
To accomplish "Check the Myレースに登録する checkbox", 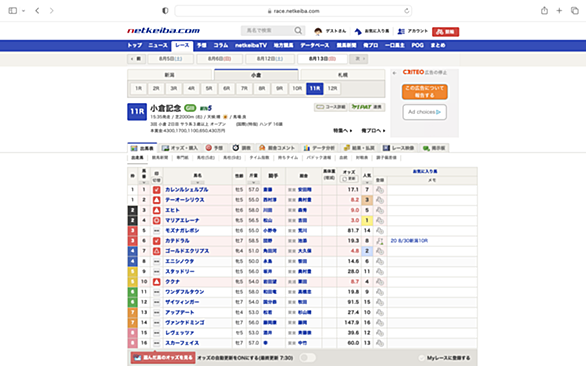I will coord(422,358).
